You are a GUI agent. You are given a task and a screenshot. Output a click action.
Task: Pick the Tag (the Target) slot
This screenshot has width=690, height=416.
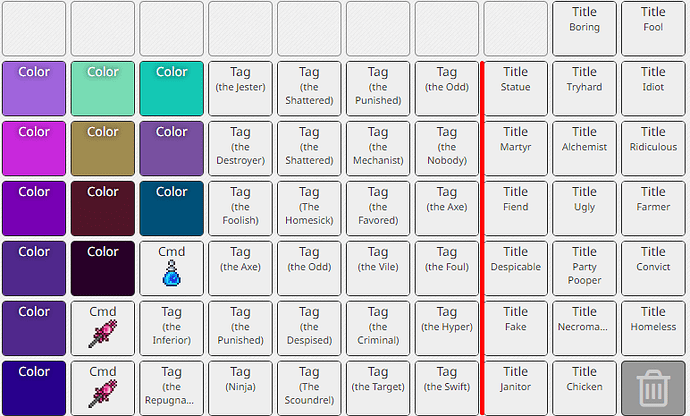(378, 388)
